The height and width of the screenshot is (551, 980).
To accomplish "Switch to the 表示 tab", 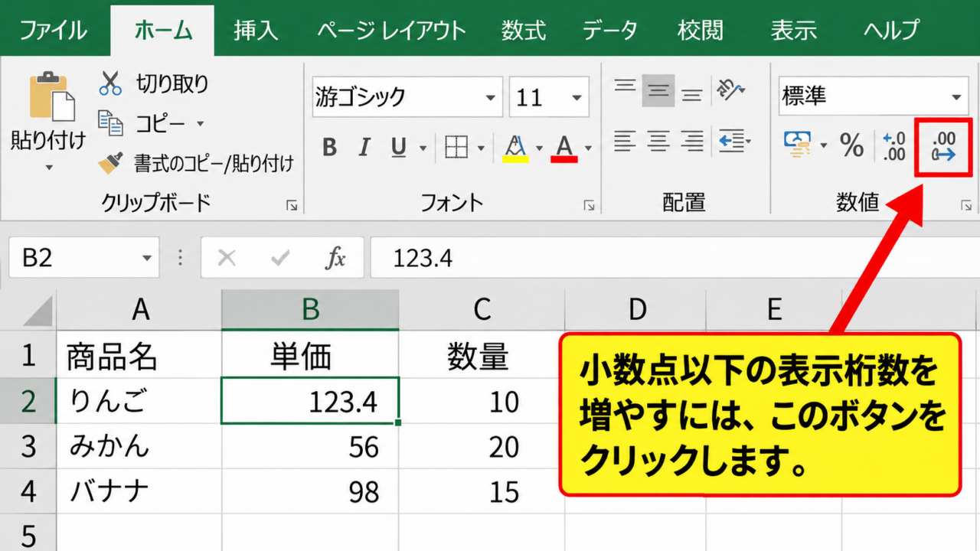I will pyautogui.click(x=794, y=31).
